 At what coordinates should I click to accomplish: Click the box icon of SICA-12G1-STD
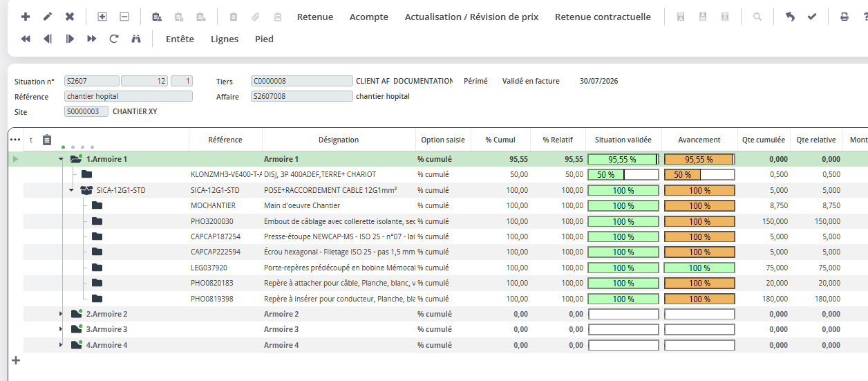[86, 190]
